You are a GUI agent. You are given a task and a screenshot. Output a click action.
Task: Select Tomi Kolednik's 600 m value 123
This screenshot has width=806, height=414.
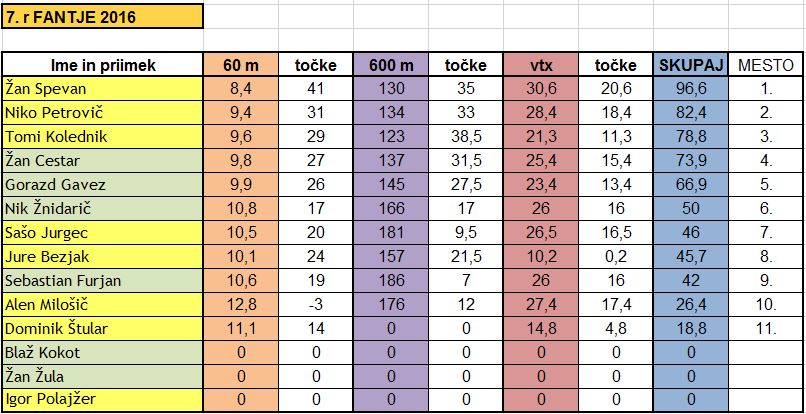pos(391,137)
